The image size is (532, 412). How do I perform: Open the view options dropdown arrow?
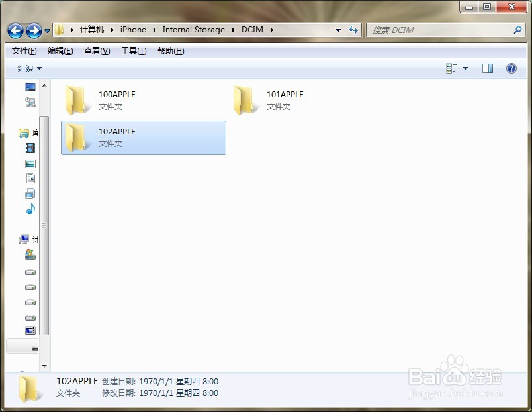point(466,68)
